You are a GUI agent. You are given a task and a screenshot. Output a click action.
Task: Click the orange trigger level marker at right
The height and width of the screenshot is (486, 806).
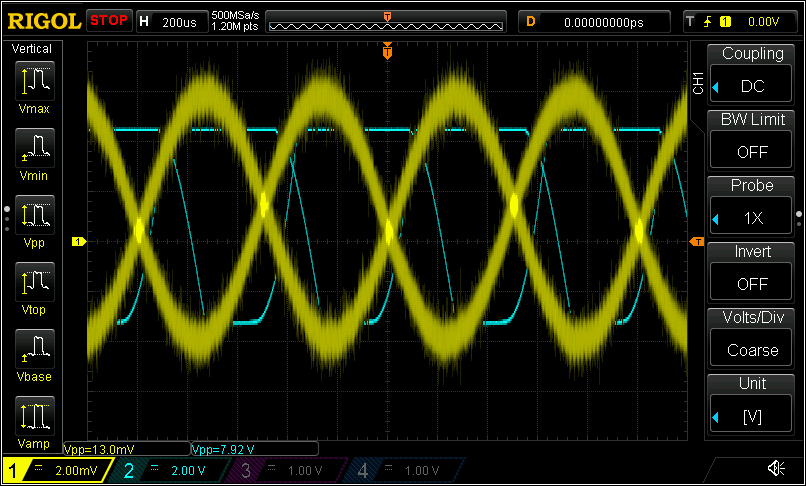click(697, 241)
